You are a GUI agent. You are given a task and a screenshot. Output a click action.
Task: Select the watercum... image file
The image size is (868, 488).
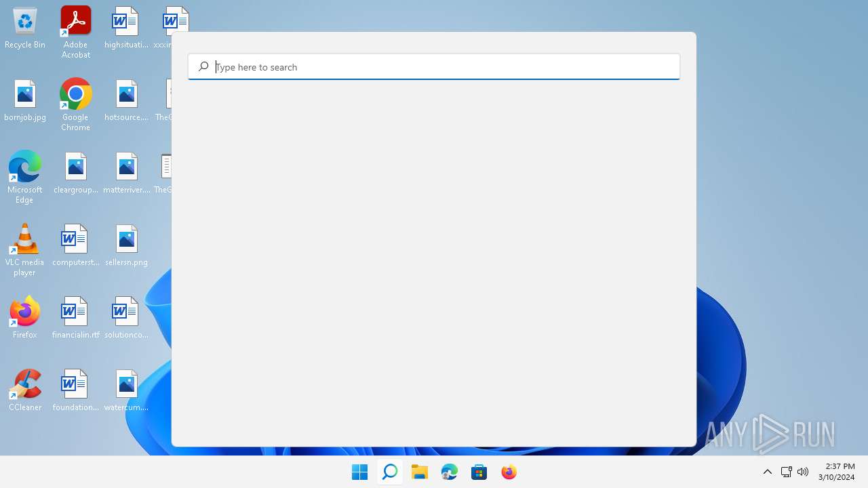pyautogui.click(x=126, y=391)
